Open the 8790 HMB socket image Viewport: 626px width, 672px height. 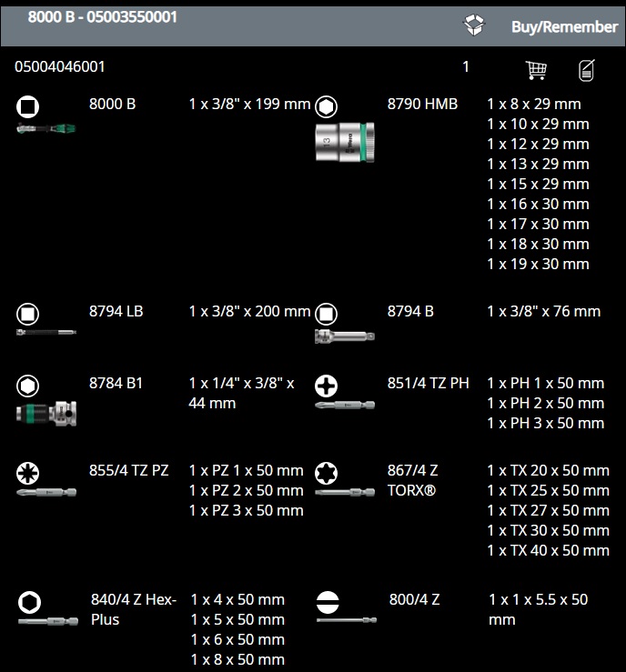point(345,142)
